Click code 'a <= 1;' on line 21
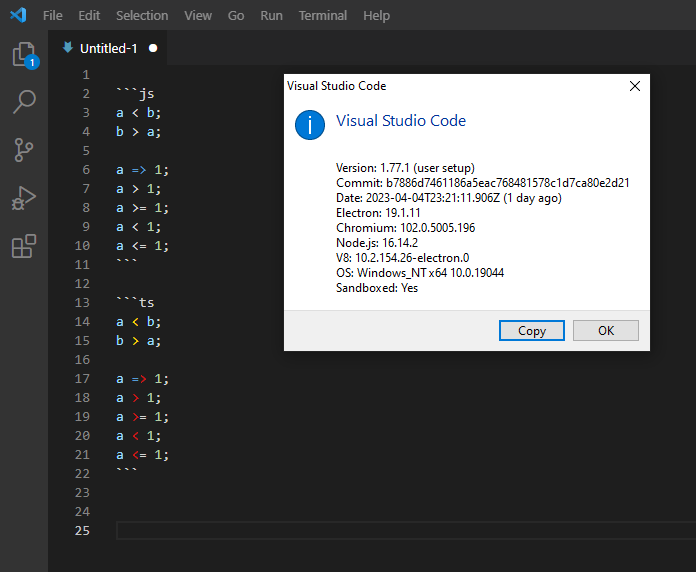 (142, 455)
